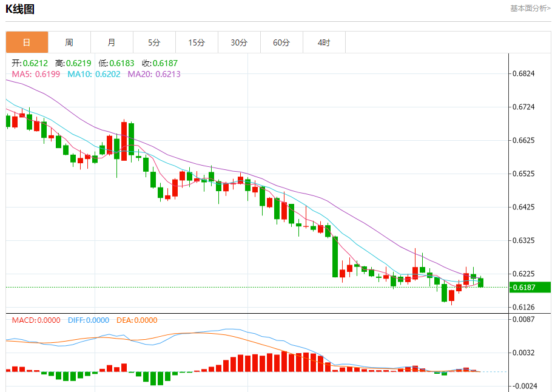Click the MA10: 0.6202 label

tap(94, 74)
